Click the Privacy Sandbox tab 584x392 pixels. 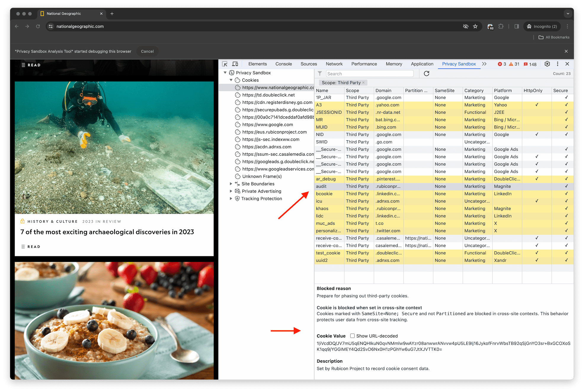(x=458, y=64)
